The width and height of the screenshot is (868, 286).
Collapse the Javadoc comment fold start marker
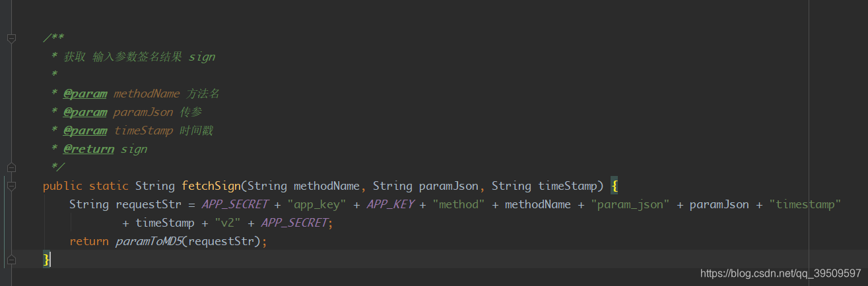11,38
